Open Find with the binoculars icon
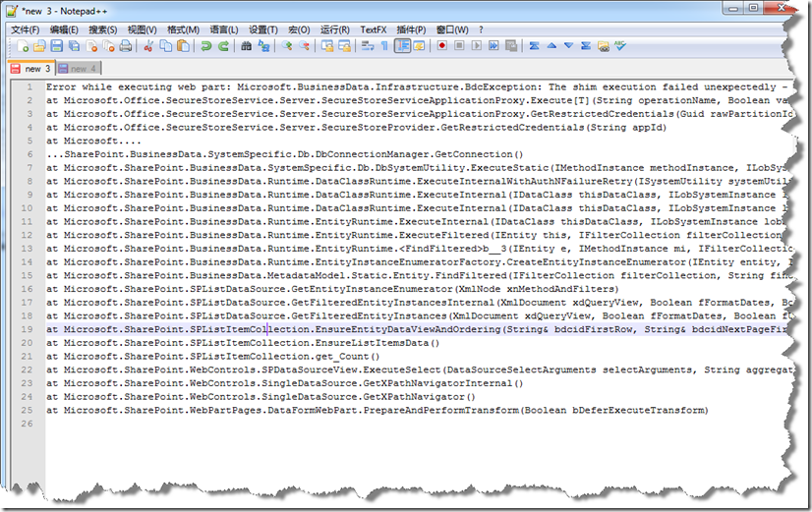Viewport: 812px width, 512px height. [x=247, y=46]
